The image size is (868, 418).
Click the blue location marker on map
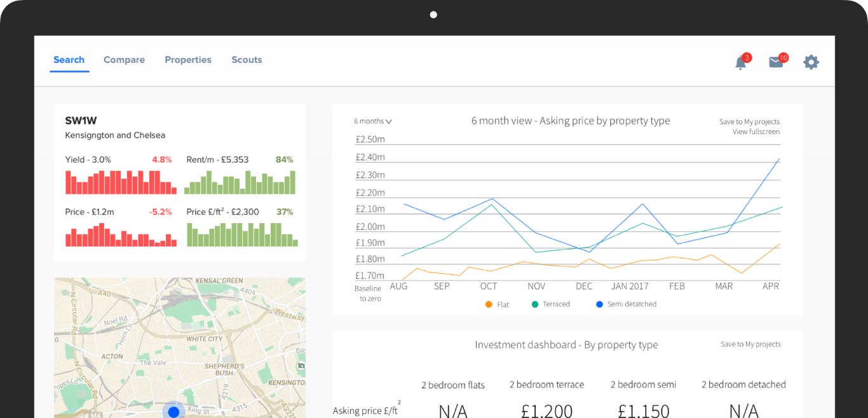[x=173, y=411]
